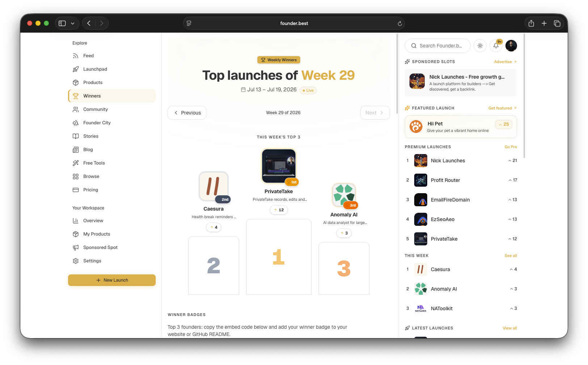Click the user profile avatar
The width and height of the screenshot is (588, 365).
(x=511, y=46)
